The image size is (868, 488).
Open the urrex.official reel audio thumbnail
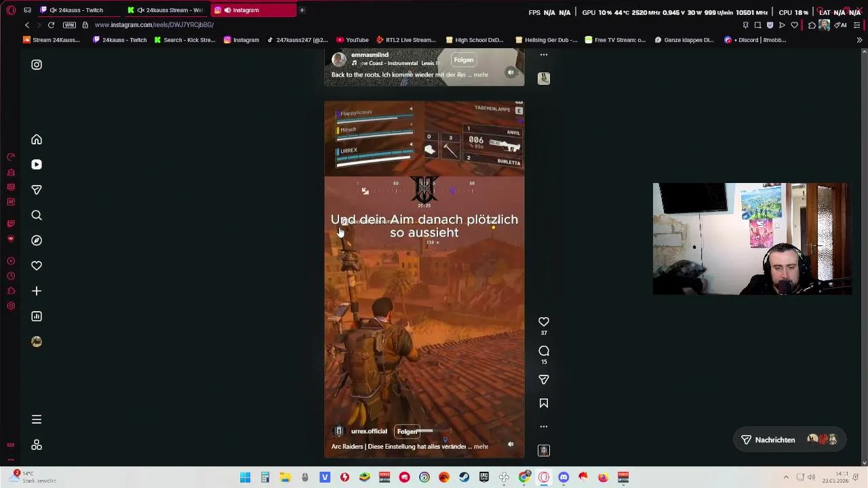pos(544,450)
